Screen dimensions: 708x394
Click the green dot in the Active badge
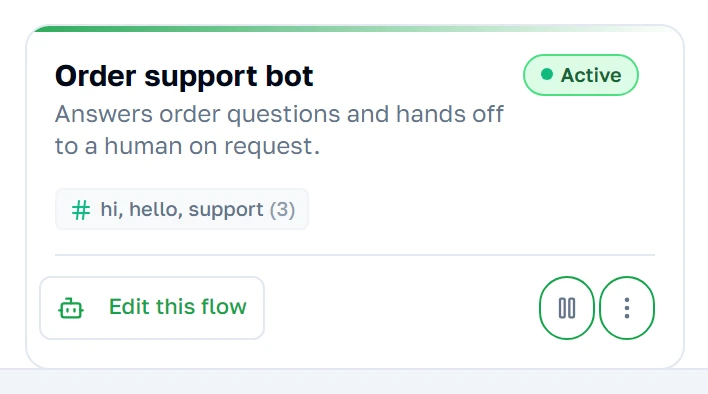(547, 74)
